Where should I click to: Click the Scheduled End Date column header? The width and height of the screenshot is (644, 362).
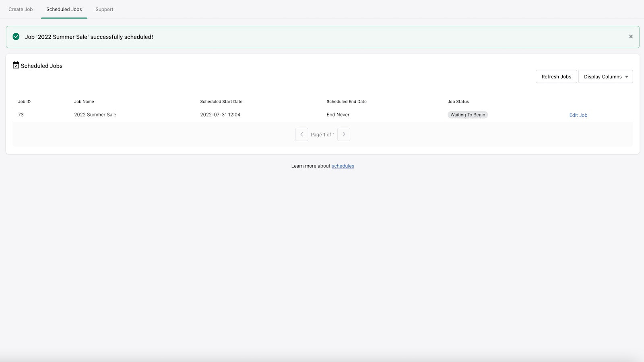tap(347, 101)
